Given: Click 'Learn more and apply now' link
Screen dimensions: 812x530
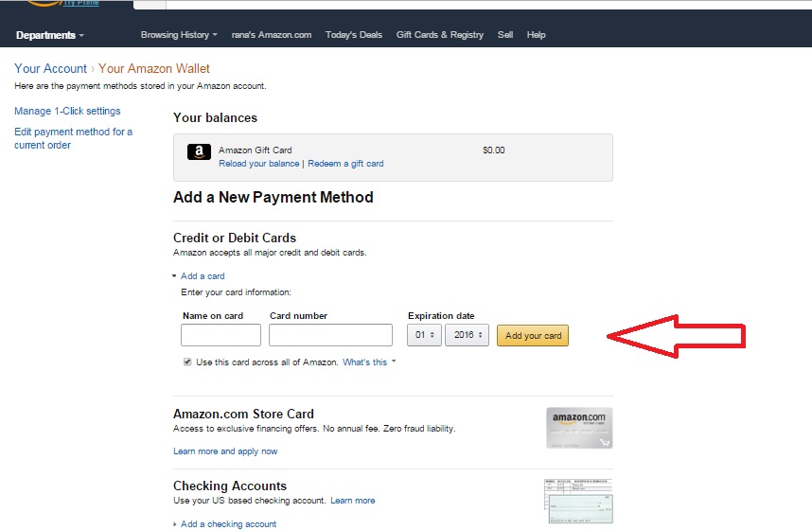Looking at the screenshot, I should coord(225,451).
